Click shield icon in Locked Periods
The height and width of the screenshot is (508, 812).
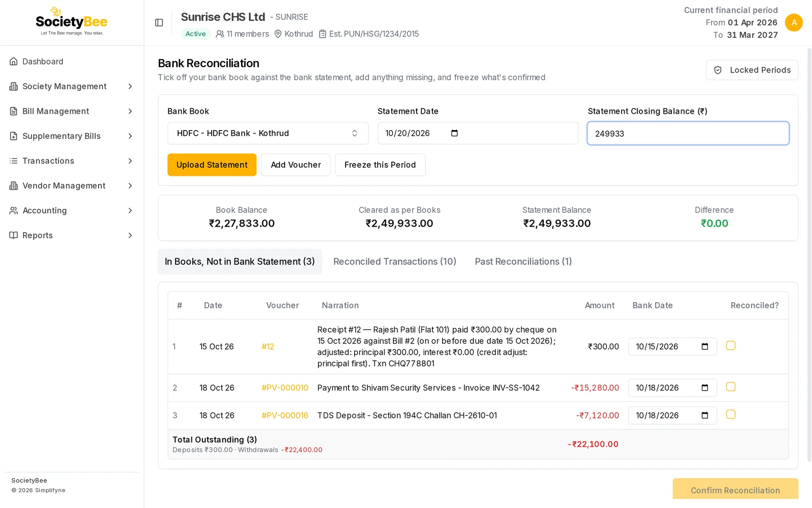click(718, 70)
